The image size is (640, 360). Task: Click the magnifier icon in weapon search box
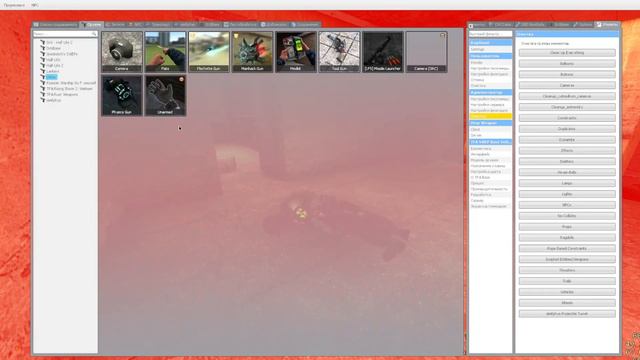click(94, 34)
